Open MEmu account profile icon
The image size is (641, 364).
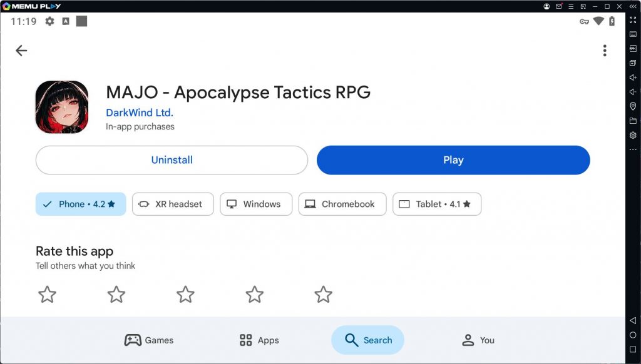coord(546,6)
